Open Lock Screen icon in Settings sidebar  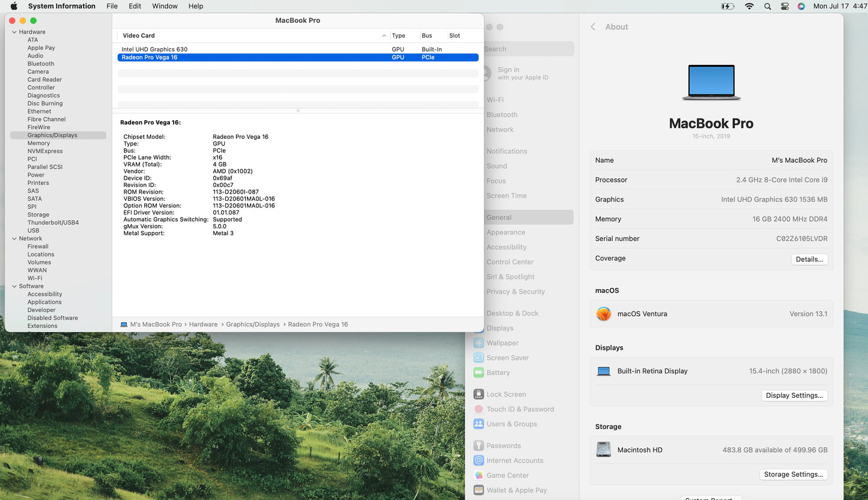pyautogui.click(x=479, y=394)
